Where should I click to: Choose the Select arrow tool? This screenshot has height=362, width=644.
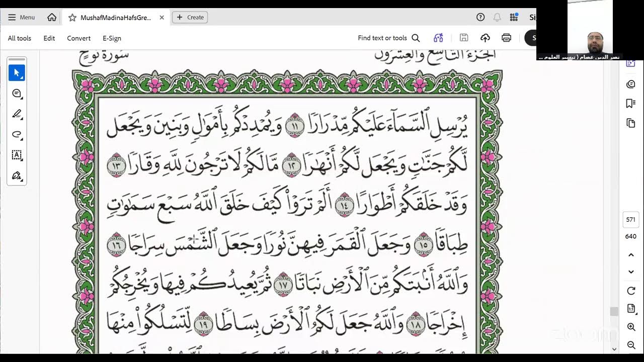click(17, 73)
